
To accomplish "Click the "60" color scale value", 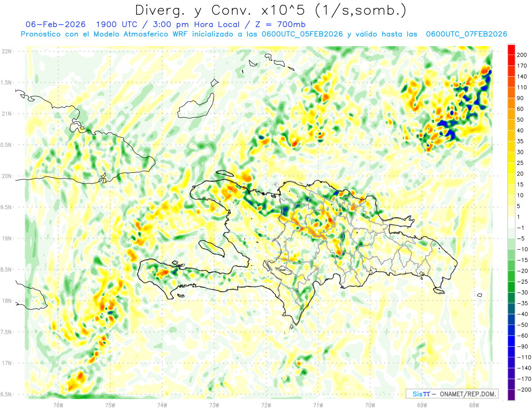I will pos(521,109).
